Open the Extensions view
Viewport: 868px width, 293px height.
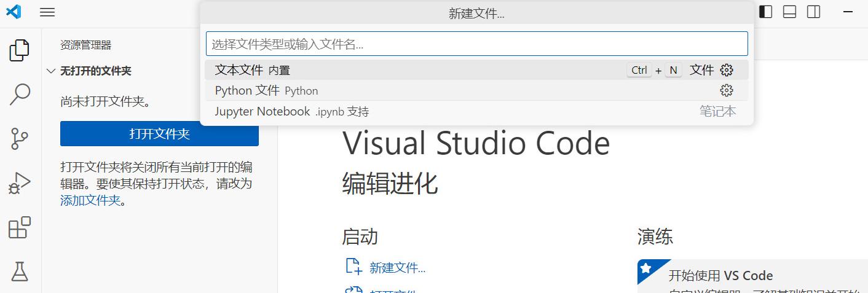[20, 227]
